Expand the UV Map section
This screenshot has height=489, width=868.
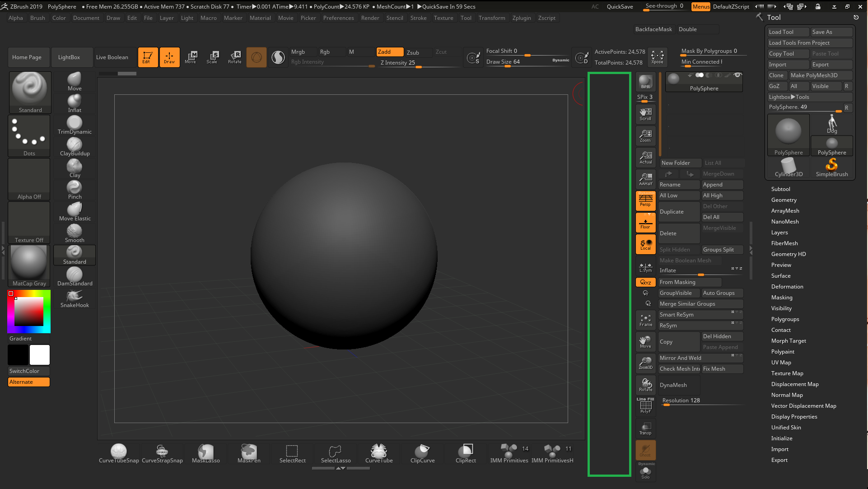tap(781, 363)
